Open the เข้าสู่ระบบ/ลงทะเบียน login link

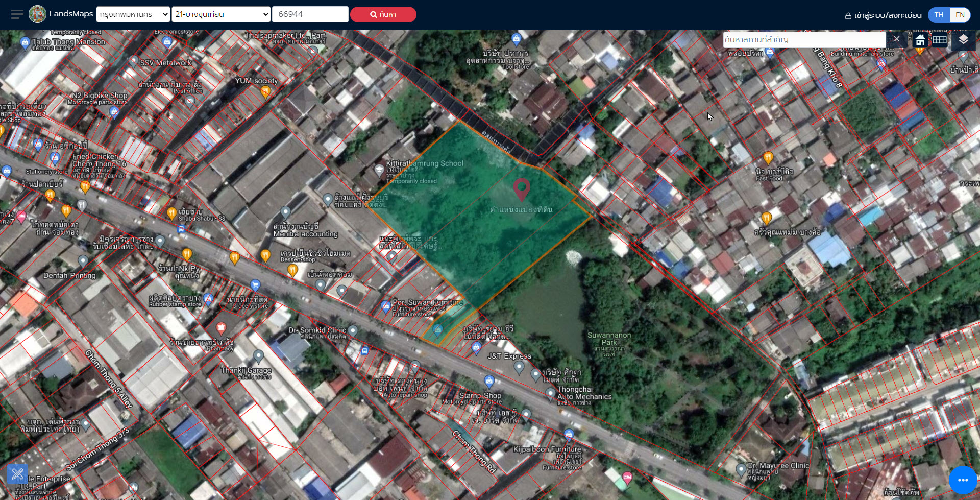point(884,15)
